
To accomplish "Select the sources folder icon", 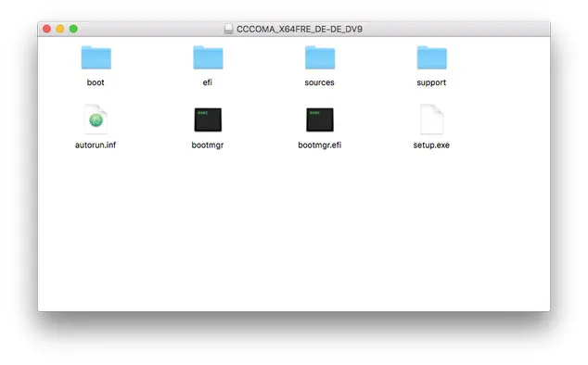I will click(x=320, y=57).
